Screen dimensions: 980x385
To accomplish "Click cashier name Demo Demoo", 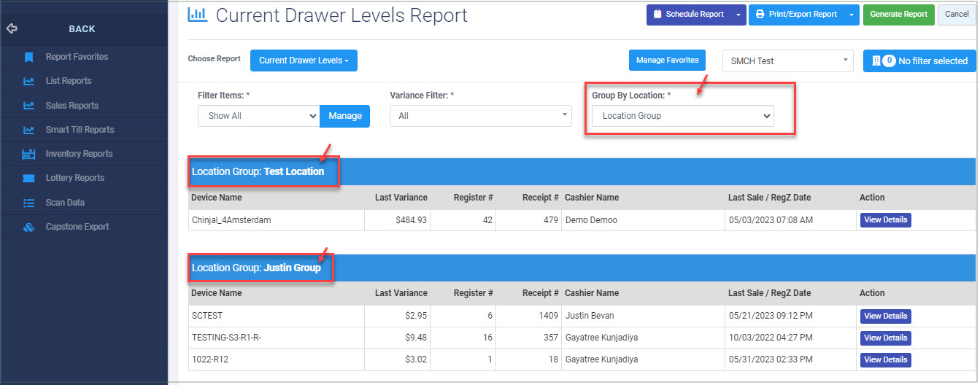I will [591, 220].
